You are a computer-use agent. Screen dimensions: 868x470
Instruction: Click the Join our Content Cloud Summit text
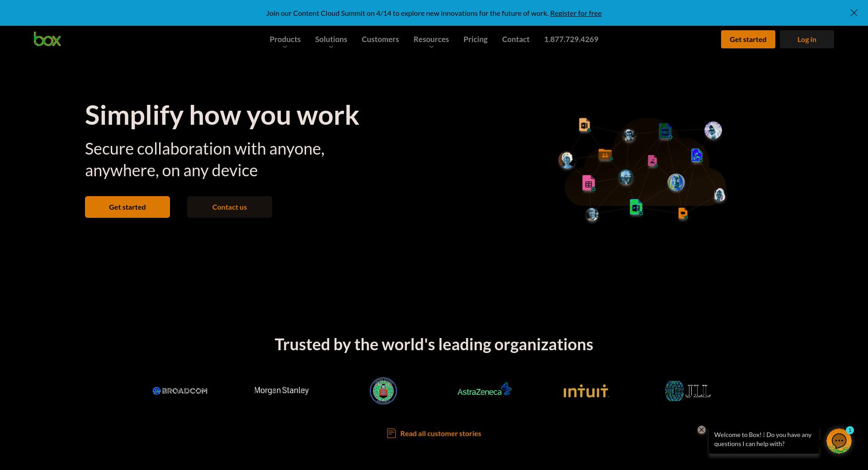point(407,13)
